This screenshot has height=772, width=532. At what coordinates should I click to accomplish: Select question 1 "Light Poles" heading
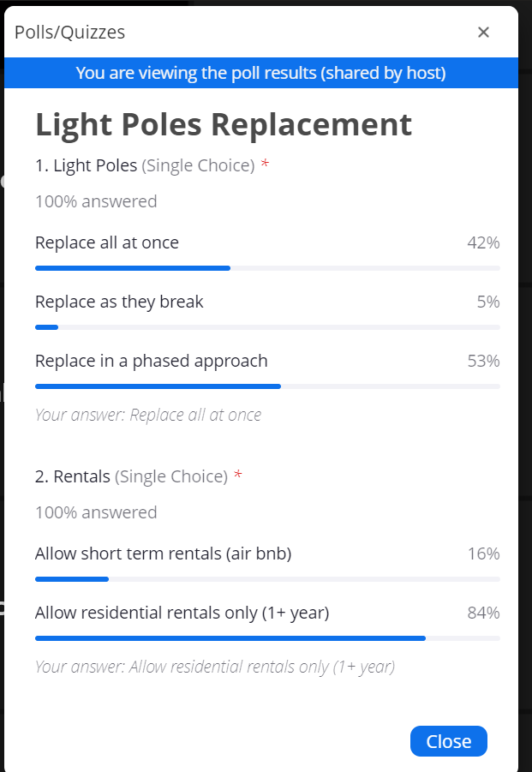tap(87, 165)
